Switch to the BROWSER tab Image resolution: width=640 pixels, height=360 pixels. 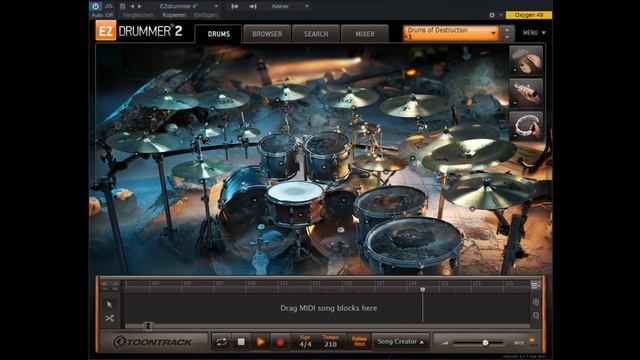click(267, 34)
